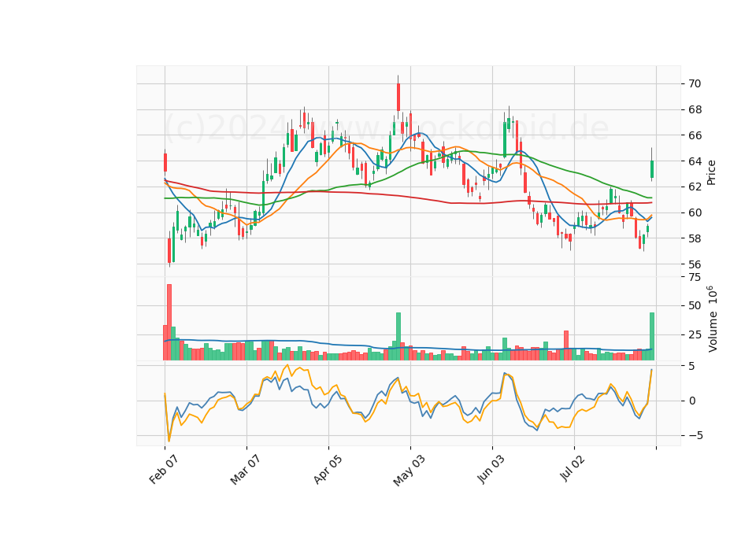
Task: Click the Jun 03 date label
Action: point(491,469)
